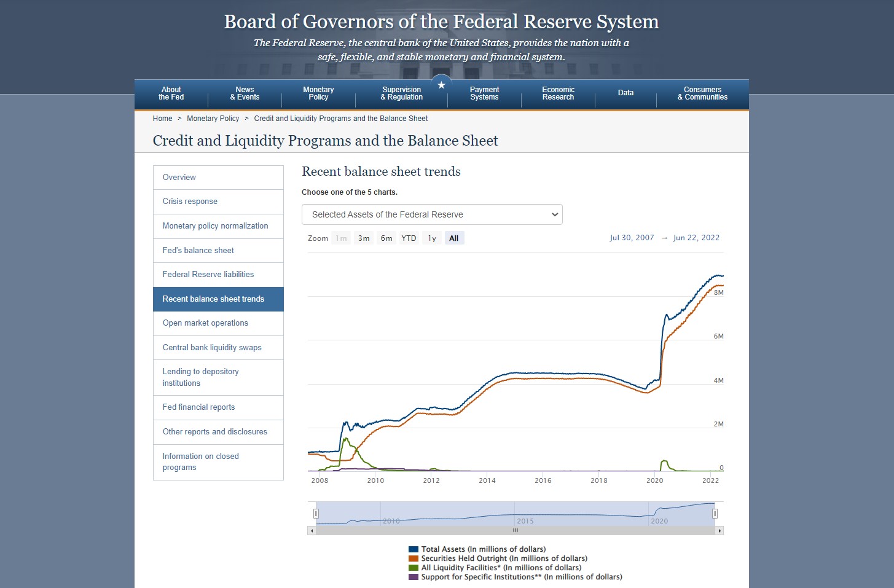Click the star icon in navigation bar
The width and height of the screenshot is (894, 588).
pos(441,85)
